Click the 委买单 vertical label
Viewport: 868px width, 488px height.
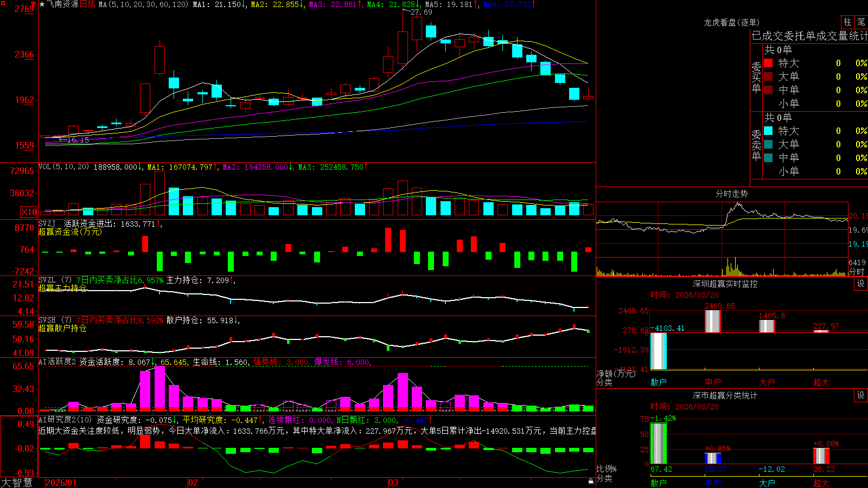pyautogui.click(x=756, y=77)
